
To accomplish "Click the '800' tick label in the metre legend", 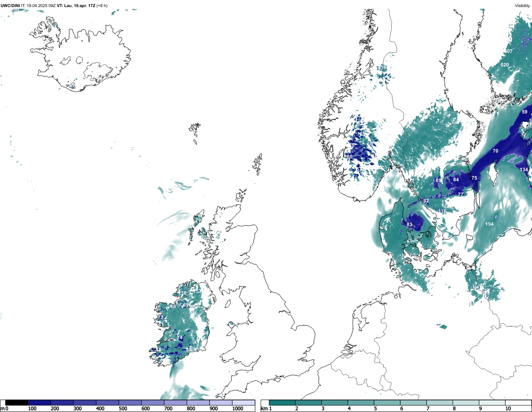I will (x=191, y=409).
